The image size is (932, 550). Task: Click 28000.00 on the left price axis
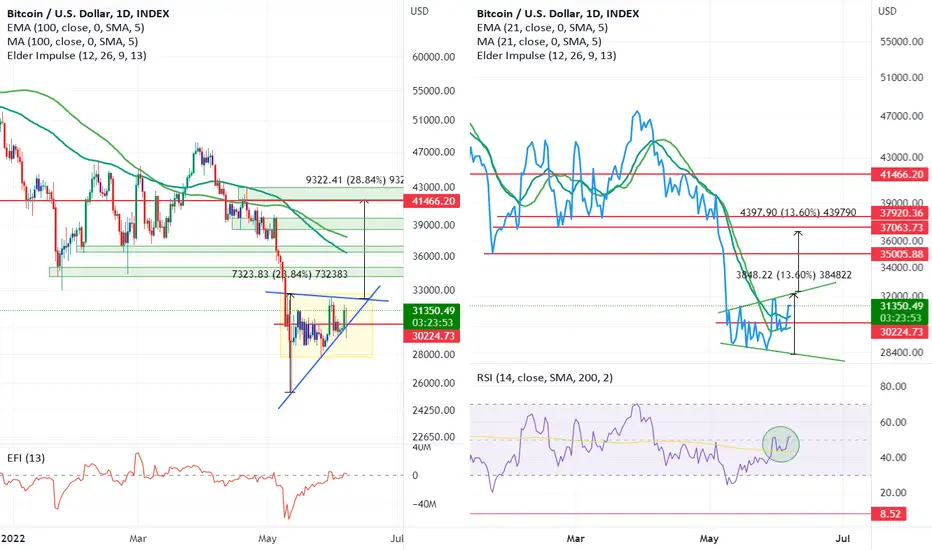coord(433,354)
